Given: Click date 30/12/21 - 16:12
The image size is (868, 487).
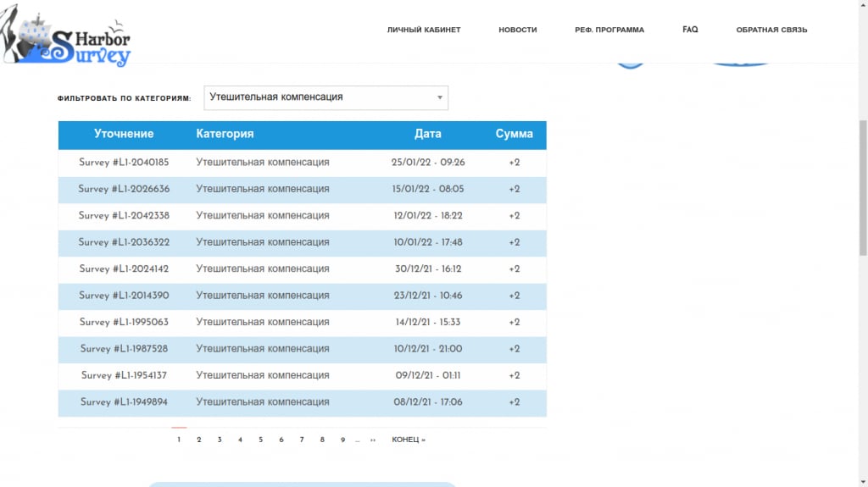Looking at the screenshot, I should coord(428,269).
